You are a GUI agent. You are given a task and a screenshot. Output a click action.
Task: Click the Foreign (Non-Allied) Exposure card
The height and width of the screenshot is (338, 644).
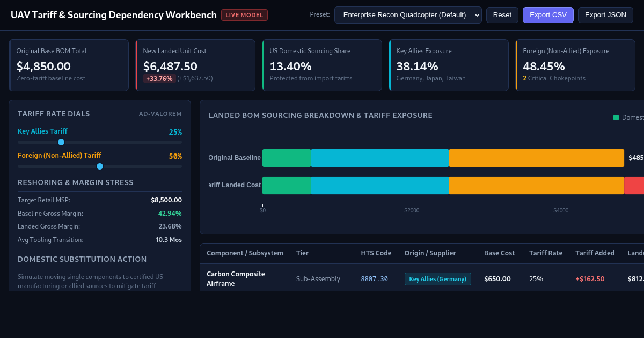(x=575, y=65)
